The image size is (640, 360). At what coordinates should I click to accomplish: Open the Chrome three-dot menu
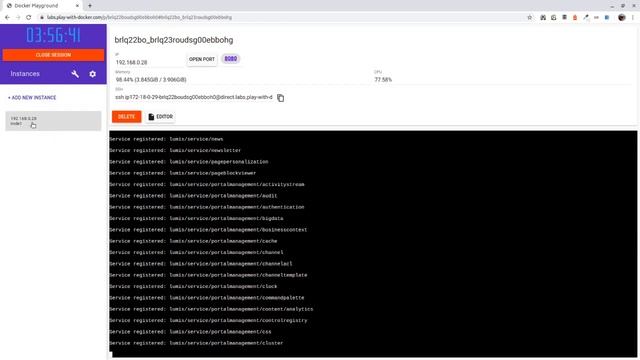coord(633,17)
